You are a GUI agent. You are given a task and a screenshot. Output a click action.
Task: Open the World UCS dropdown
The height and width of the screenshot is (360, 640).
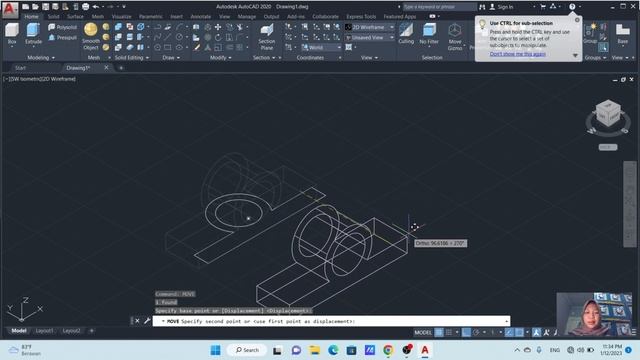coord(321,47)
